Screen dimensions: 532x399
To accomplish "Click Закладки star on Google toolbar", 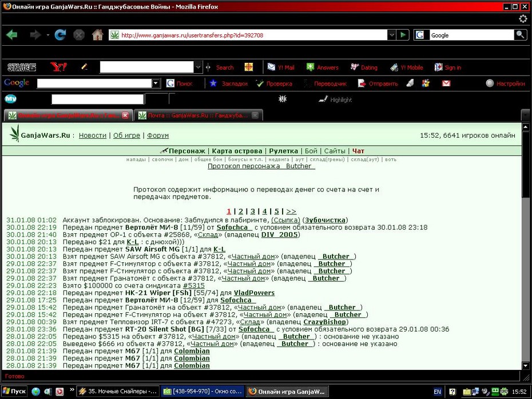I will pyautogui.click(x=228, y=83).
